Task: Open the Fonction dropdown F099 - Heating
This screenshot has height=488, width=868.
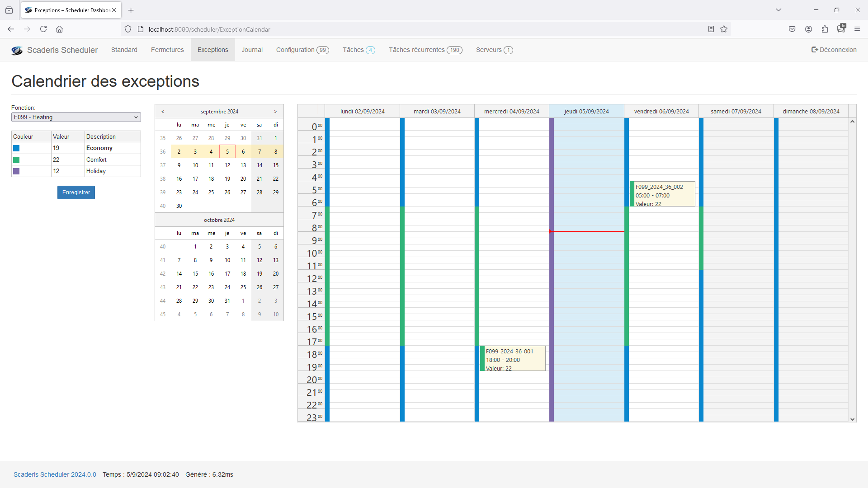Action: (x=76, y=117)
